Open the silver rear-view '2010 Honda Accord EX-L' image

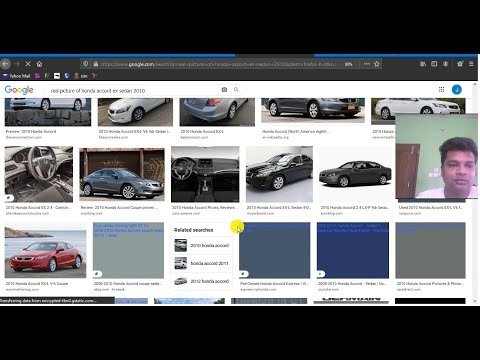[217, 112]
